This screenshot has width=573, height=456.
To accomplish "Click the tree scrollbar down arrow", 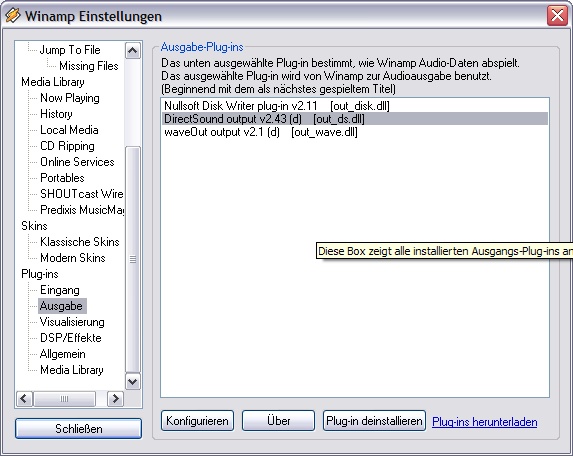I will pyautogui.click(x=133, y=382).
